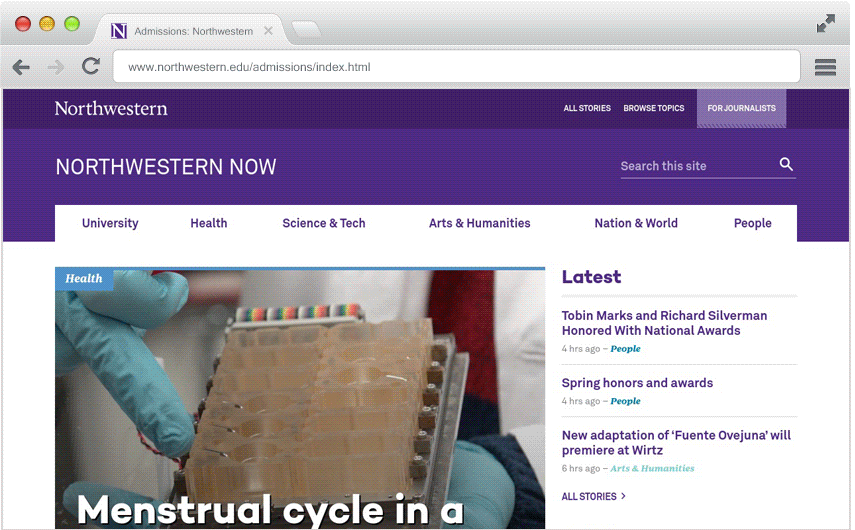
Task: Open the Health section tab
Action: click(x=209, y=223)
